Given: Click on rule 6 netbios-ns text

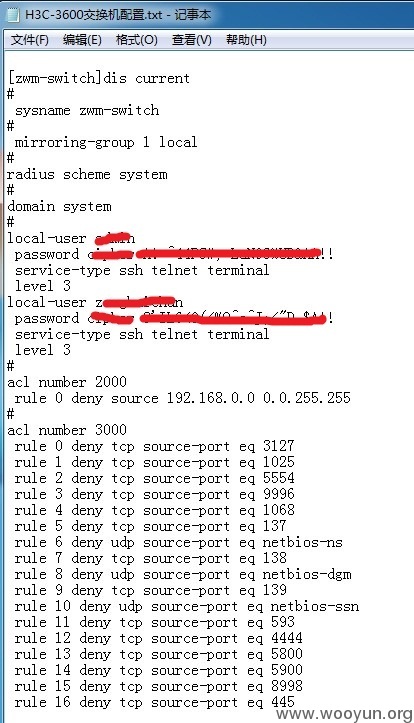Looking at the screenshot, I should click(302, 542).
